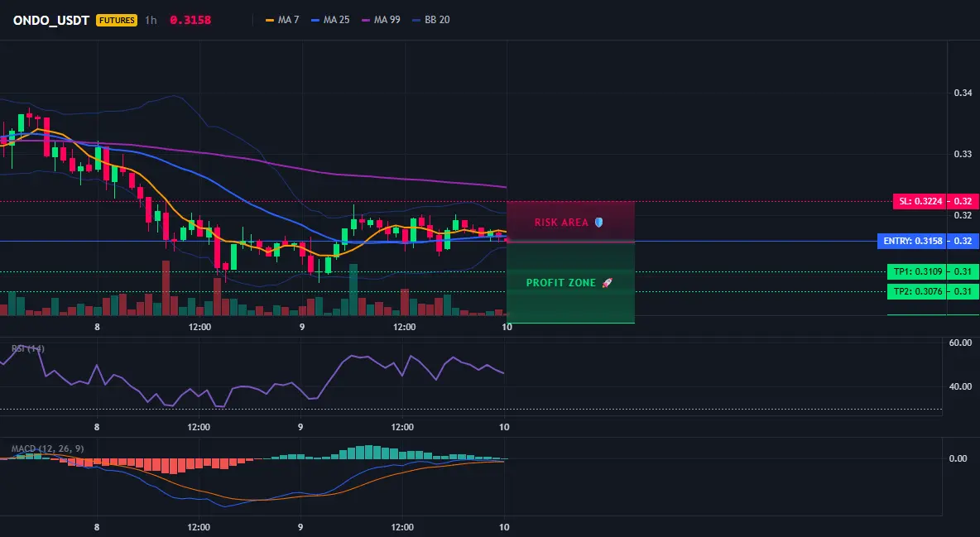The height and width of the screenshot is (537, 980).
Task: Click the 40.00 RSI axis value
Action: tap(960, 387)
